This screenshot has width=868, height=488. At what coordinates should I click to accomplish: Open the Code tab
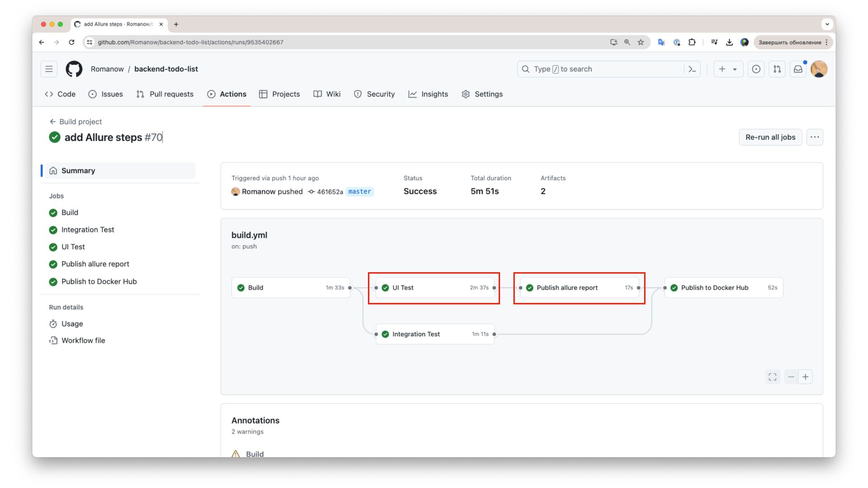pos(60,94)
